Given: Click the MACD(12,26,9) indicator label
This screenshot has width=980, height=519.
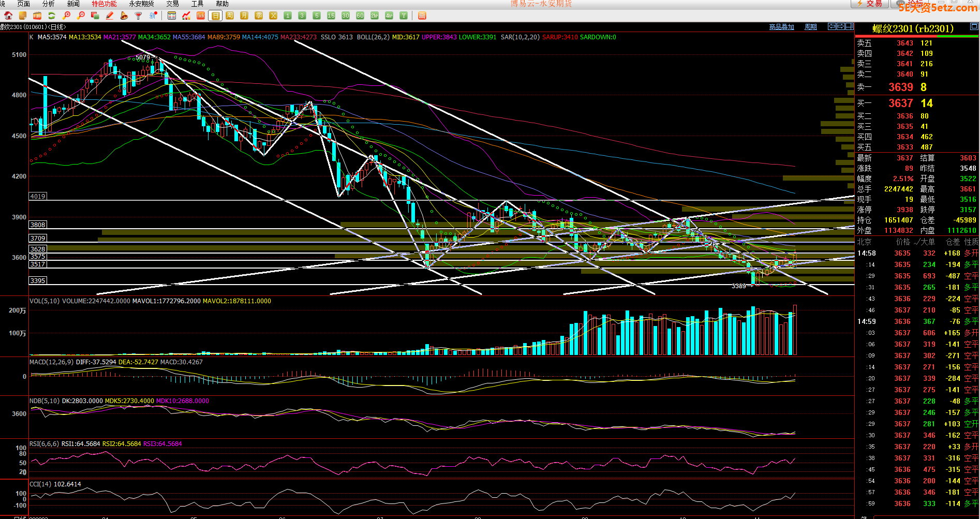Looking at the screenshot, I should coord(51,362).
